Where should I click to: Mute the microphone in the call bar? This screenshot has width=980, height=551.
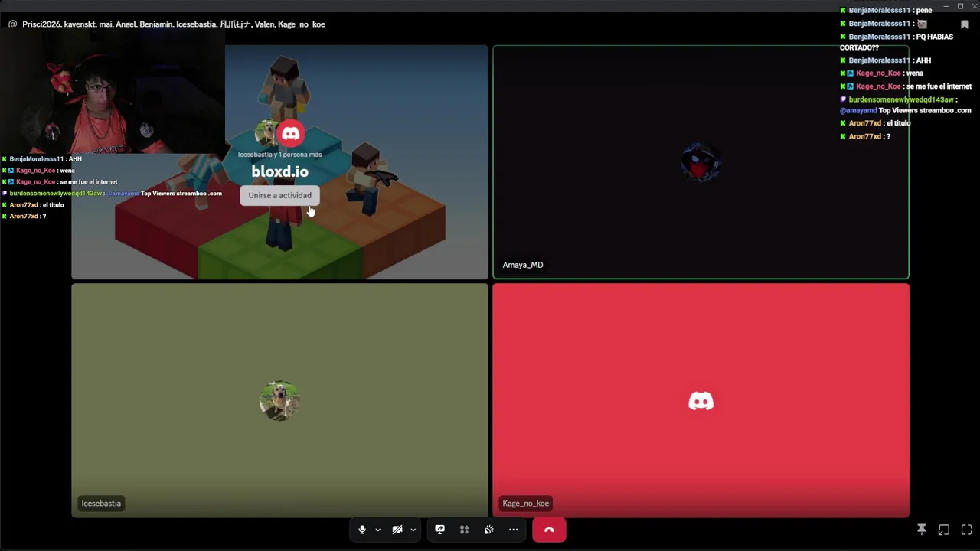[362, 530]
